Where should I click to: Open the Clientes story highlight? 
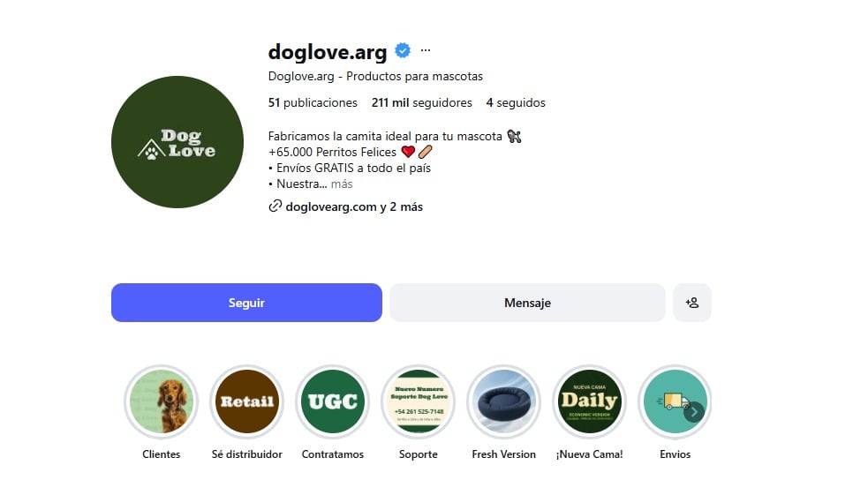click(161, 401)
